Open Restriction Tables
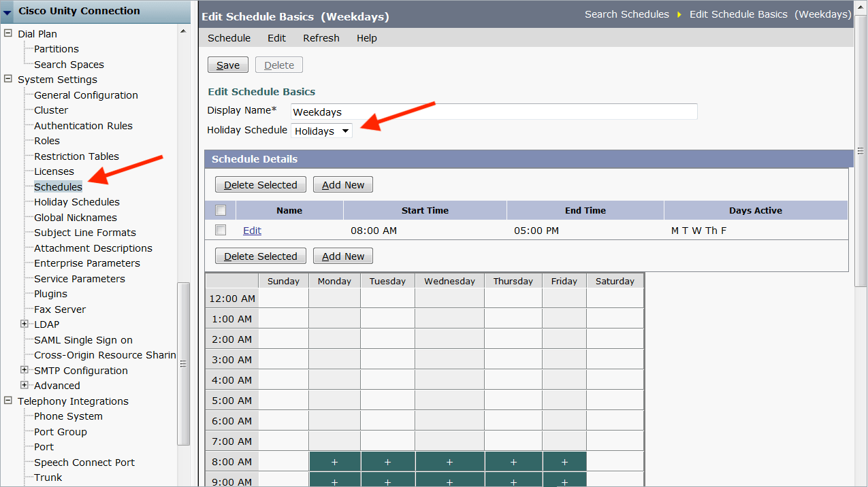Screen dimensions: 868x487 pyautogui.click(x=76, y=156)
